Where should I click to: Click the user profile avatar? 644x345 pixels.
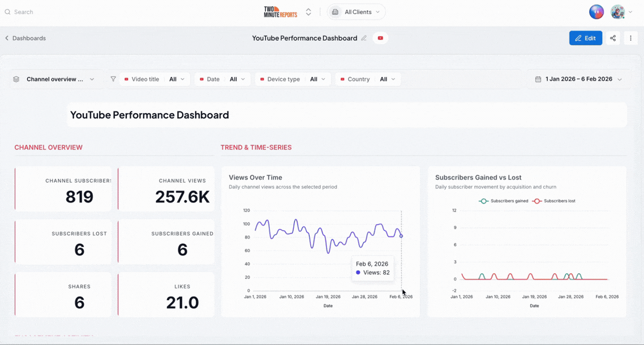pyautogui.click(x=617, y=12)
